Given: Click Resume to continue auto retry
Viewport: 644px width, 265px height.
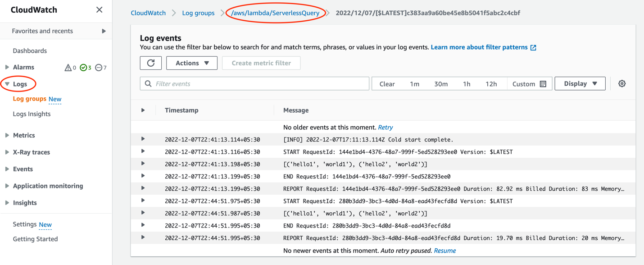Looking at the screenshot, I should (445, 251).
